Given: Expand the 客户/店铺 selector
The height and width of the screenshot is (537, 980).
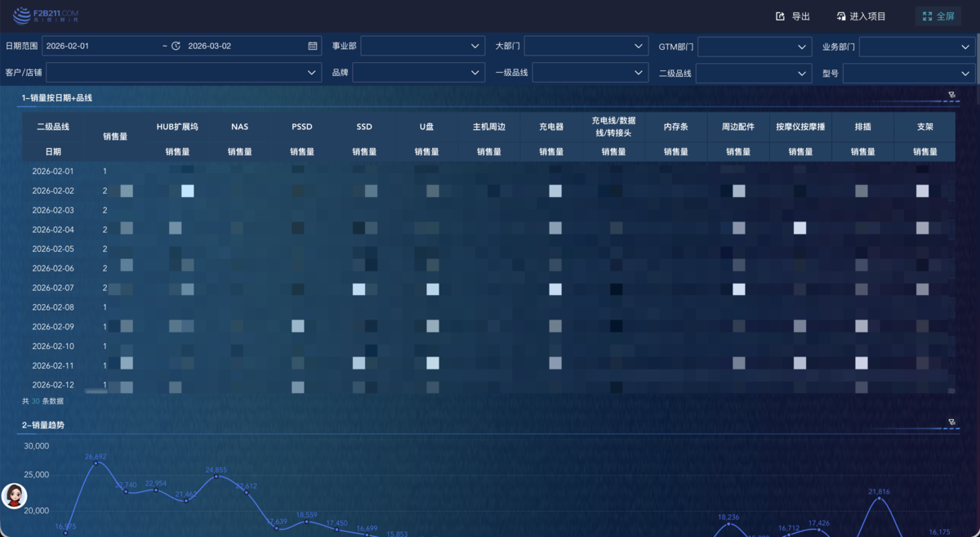Looking at the screenshot, I should click(x=183, y=73).
